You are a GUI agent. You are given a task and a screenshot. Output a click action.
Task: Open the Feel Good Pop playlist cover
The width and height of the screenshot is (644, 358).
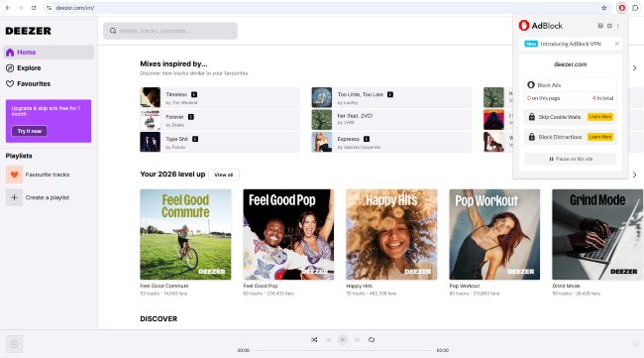[x=288, y=234]
